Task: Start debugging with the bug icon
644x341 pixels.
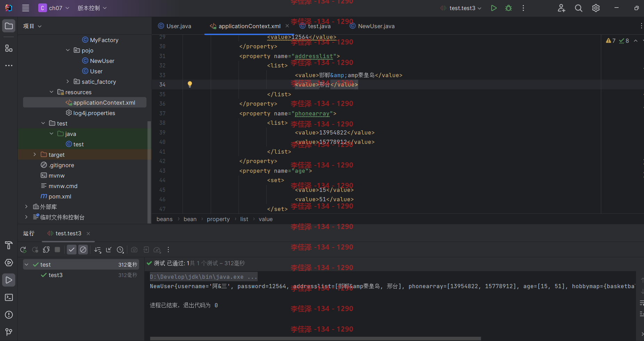Action: click(509, 8)
